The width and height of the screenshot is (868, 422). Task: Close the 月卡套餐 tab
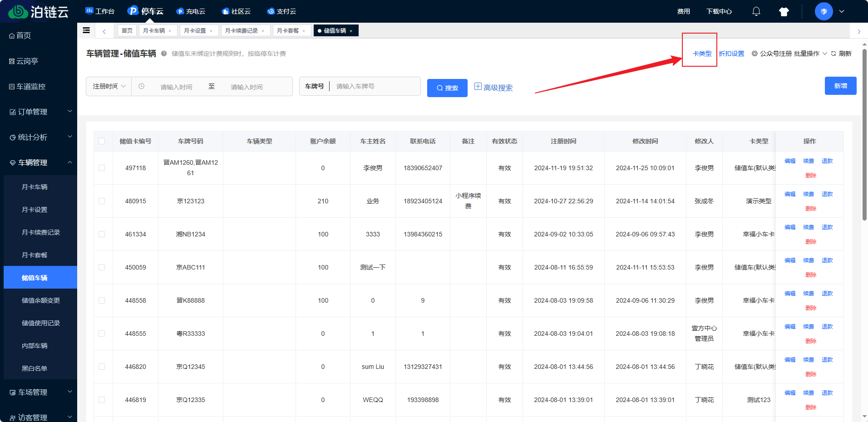click(304, 31)
